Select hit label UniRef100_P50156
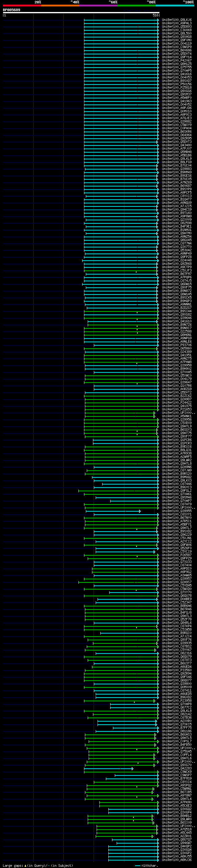 coord(177,84)
